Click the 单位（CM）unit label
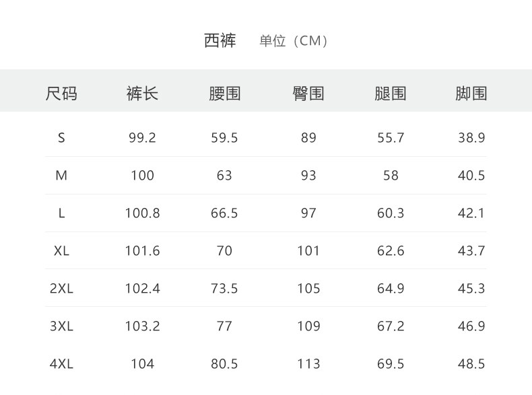The height and width of the screenshot is (395, 532). pyautogui.click(x=294, y=41)
